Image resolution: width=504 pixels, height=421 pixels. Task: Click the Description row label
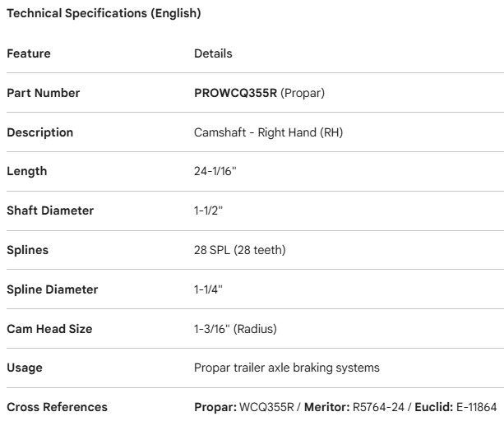pyautogui.click(x=40, y=132)
